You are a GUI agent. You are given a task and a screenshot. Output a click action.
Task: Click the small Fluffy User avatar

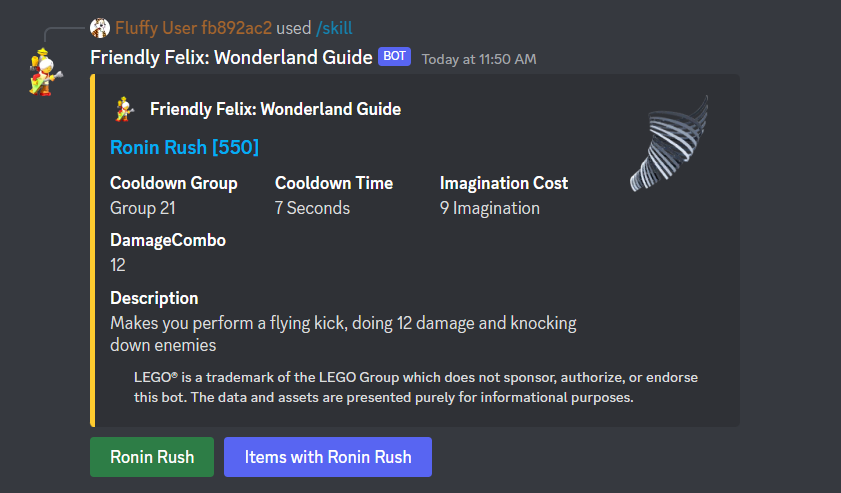pyautogui.click(x=100, y=28)
